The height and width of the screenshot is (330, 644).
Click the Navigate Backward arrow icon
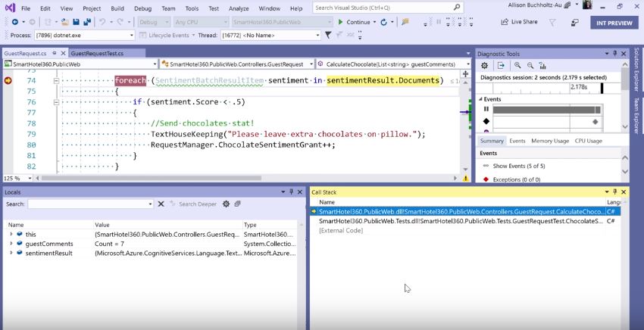(x=15, y=22)
